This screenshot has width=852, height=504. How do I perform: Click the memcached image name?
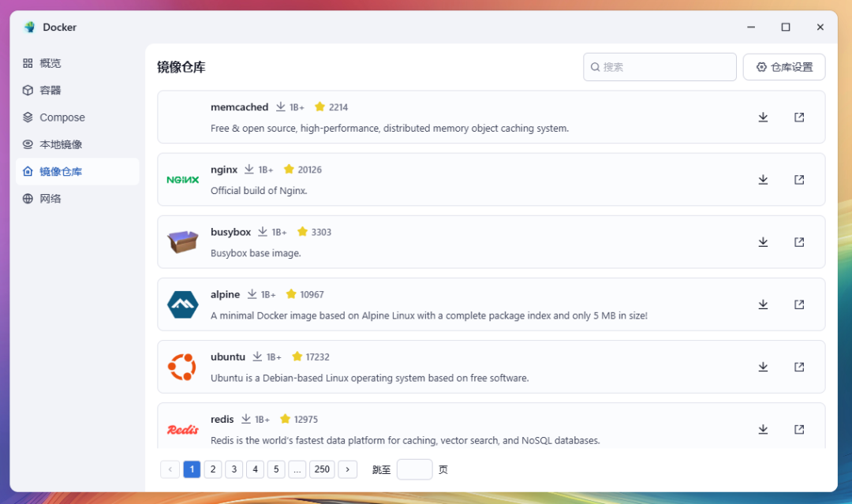click(x=240, y=107)
